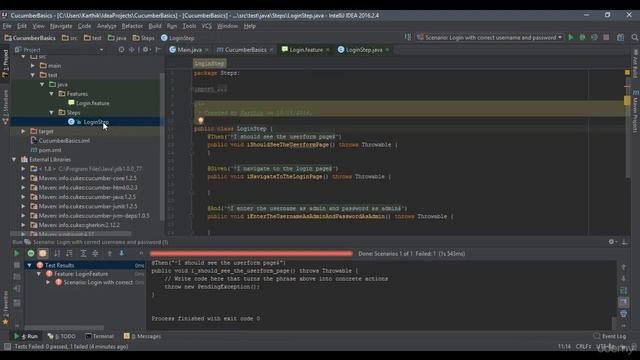Collapse the Steps folder node
The width and height of the screenshot is (640, 360).
pos(52,112)
